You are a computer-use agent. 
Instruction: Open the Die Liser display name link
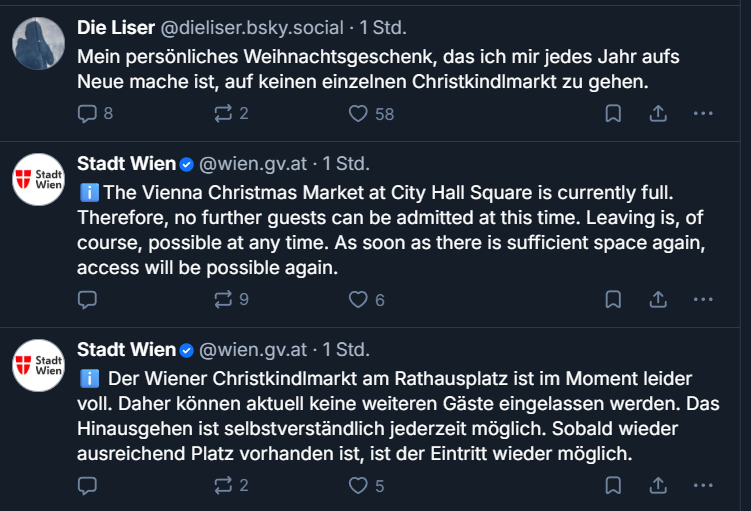pos(116,27)
